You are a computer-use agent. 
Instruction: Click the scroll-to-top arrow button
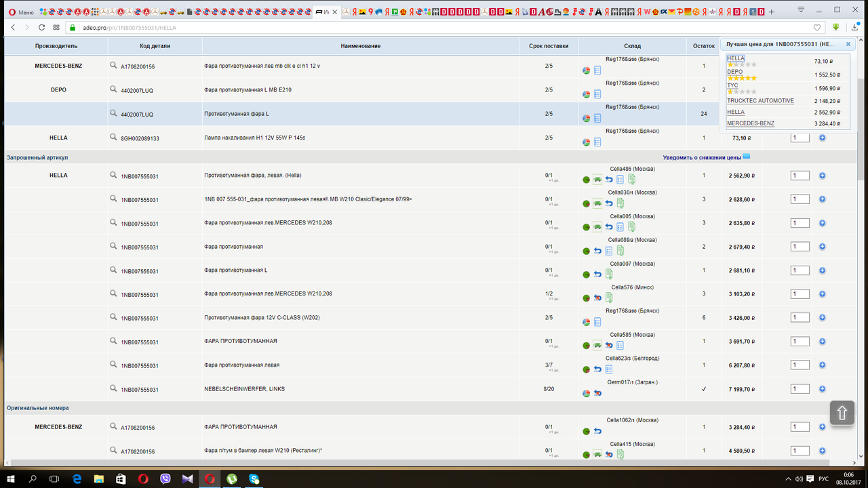tap(842, 413)
